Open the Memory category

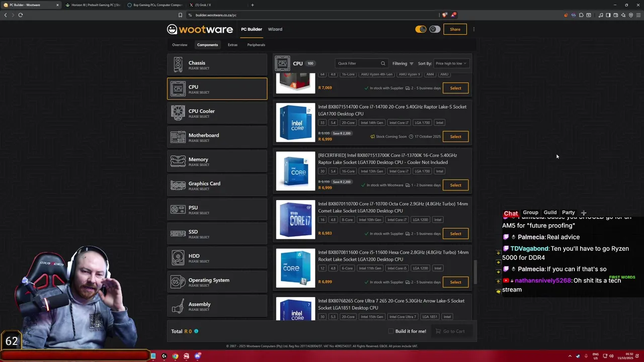click(217, 161)
